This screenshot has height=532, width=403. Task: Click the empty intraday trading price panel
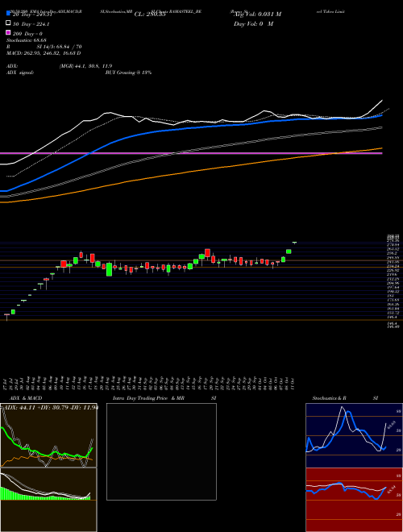point(161,451)
